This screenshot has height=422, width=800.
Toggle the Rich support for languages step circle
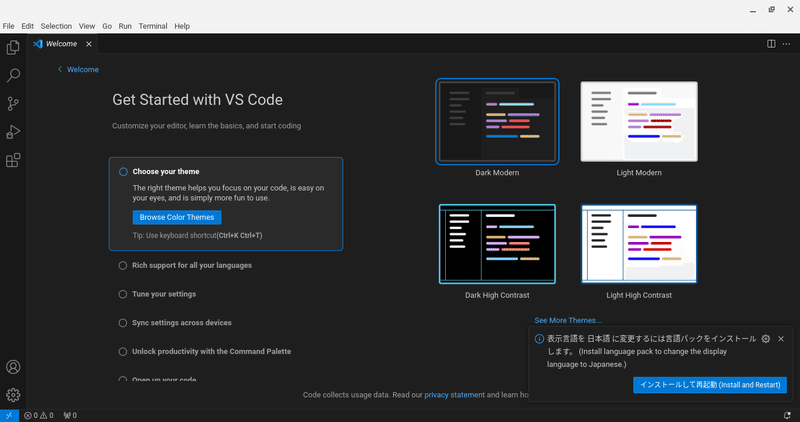coord(123,265)
